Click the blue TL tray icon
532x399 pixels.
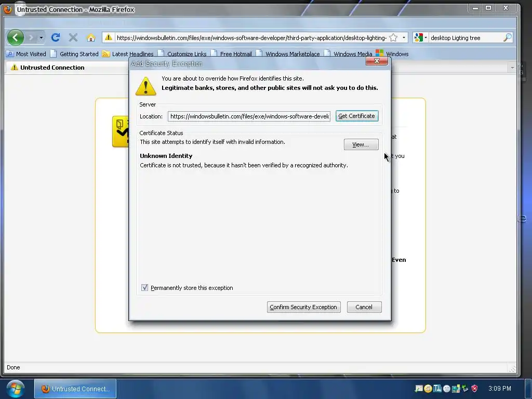tap(437, 389)
